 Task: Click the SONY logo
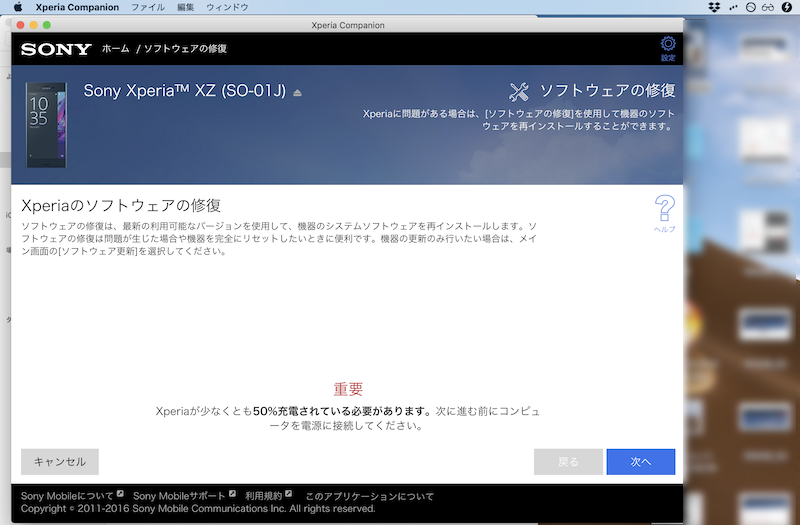point(56,49)
